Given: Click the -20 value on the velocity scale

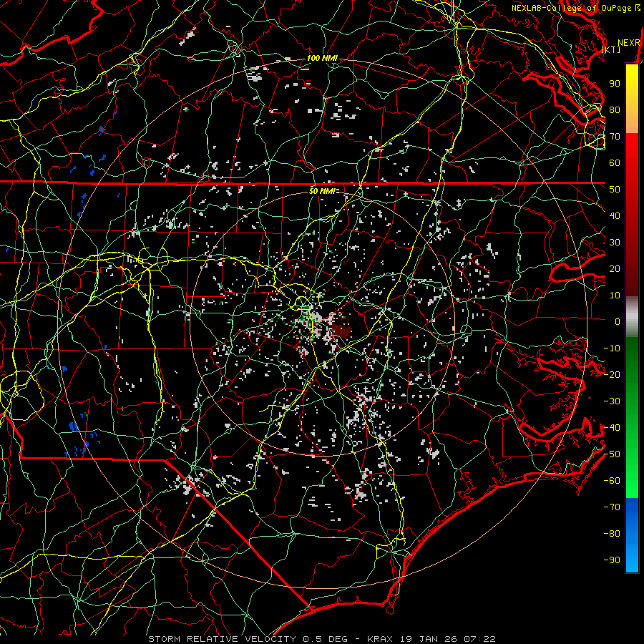Looking at the screenshot, I should pos(612,375).
